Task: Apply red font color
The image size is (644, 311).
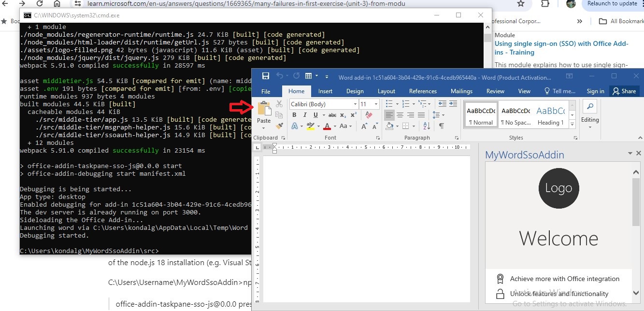Action: [x=327, y=126]
